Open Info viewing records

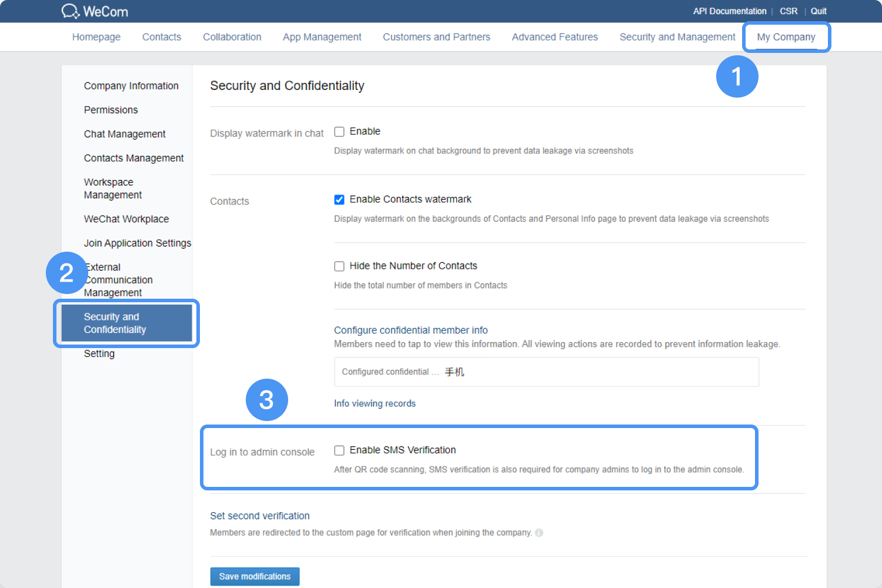tap(375, 403)
